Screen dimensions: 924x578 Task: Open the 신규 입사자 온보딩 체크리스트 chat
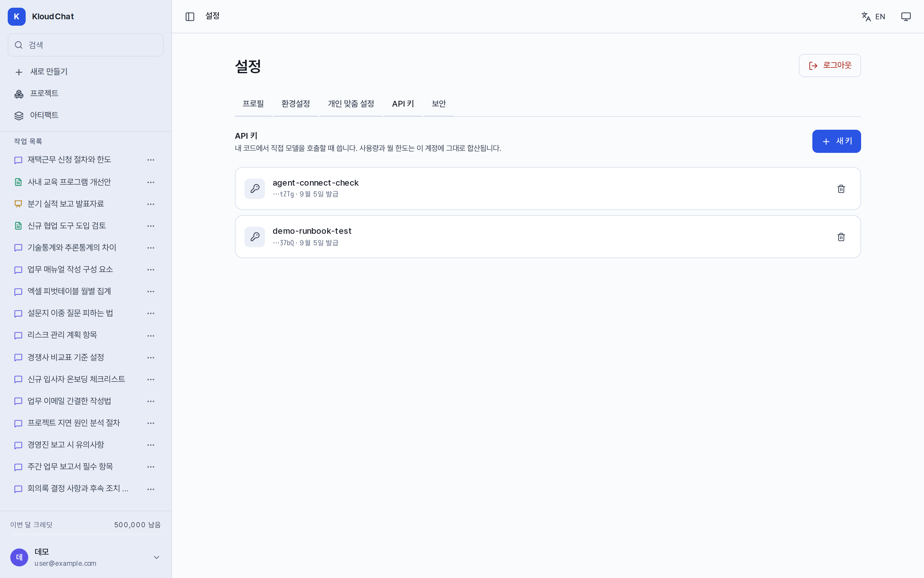point(76,379)
